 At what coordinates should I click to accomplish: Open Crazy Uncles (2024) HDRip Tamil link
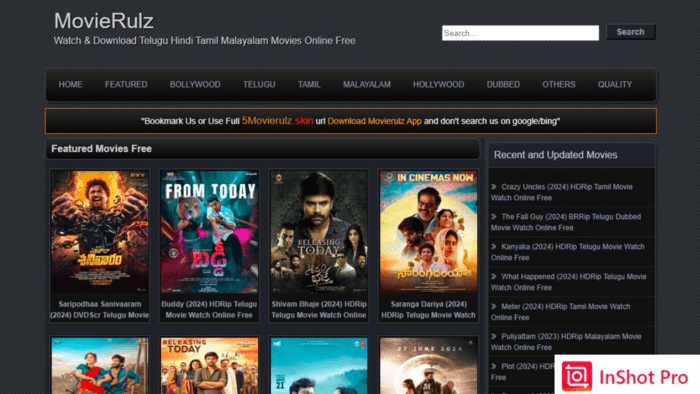562,192
